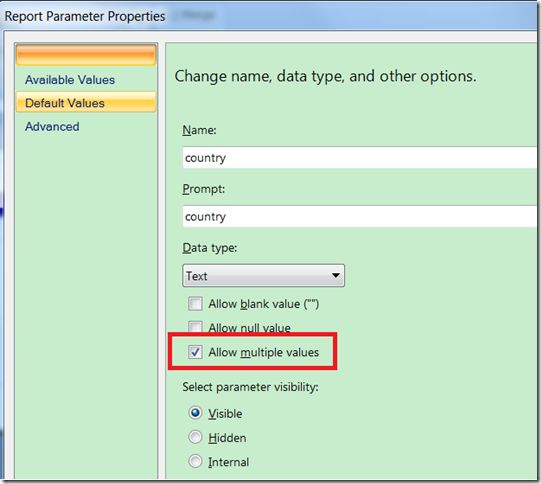
Task: Enable the Allow blank value checkbox
Action: pyautogui.click(x=195, y=304)
